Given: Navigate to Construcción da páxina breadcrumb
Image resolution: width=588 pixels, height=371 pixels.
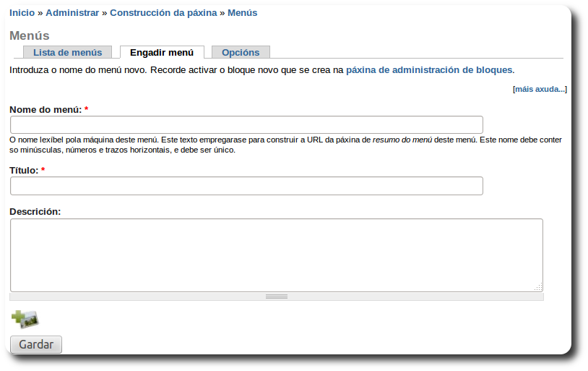Looking at the screenshot, I should coord(163,13).
